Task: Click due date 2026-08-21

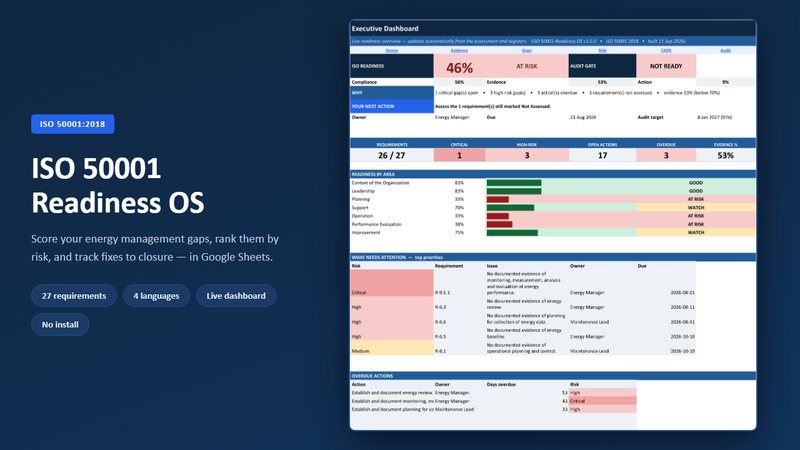Action: (x=683, y=293)
